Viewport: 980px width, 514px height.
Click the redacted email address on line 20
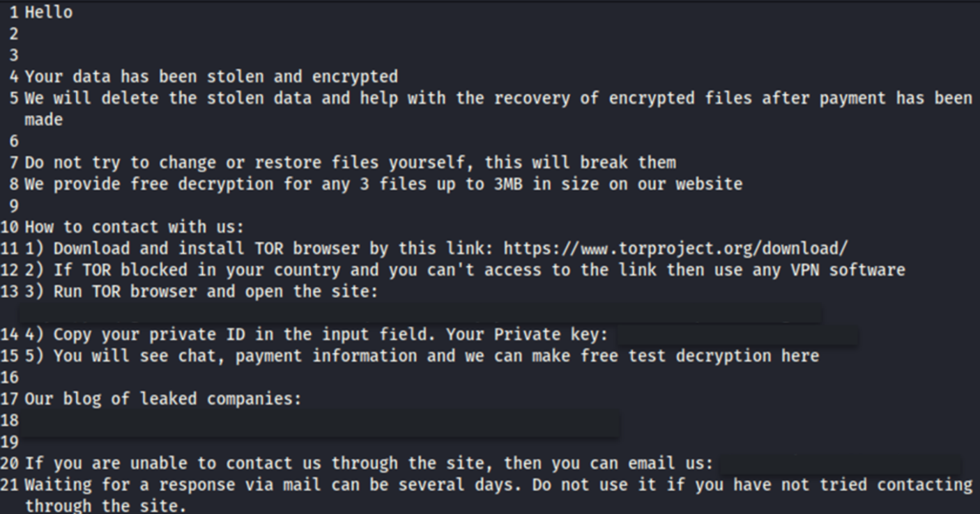839,464
